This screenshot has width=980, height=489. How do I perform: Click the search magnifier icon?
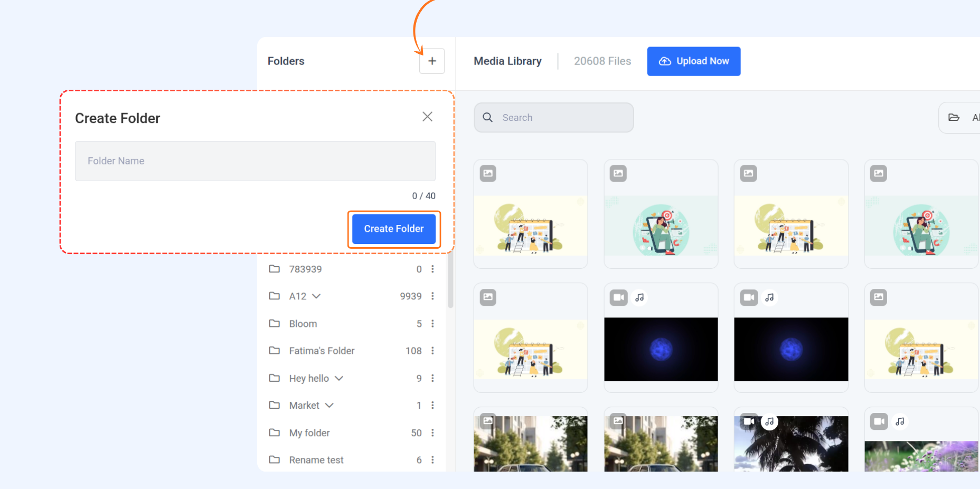point(488,117)
